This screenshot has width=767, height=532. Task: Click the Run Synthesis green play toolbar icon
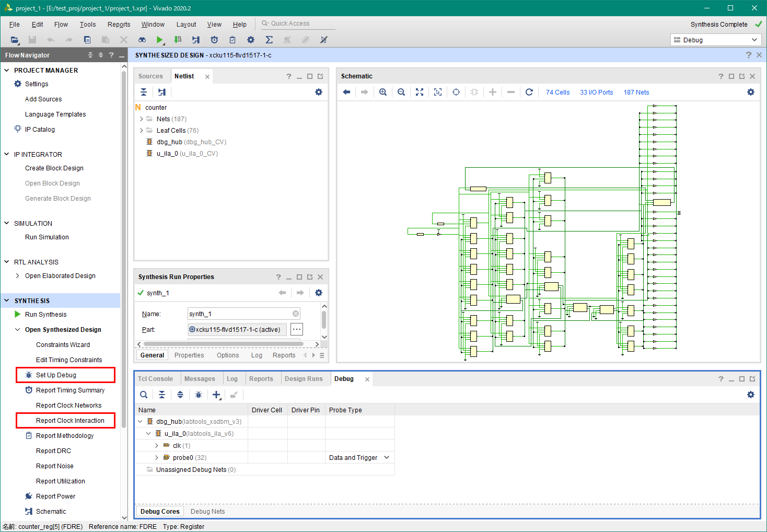(x=160, y=40)
